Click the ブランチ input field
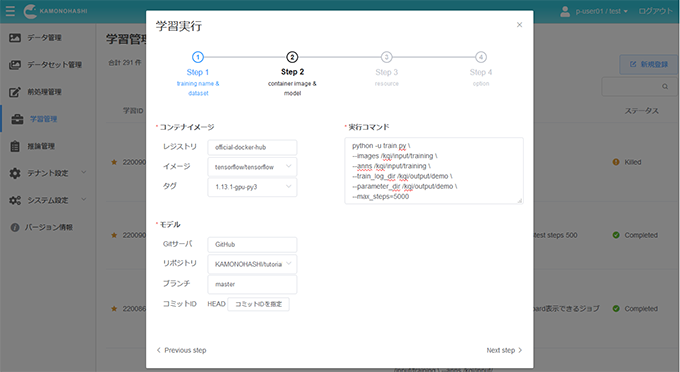 coord(252,284)
